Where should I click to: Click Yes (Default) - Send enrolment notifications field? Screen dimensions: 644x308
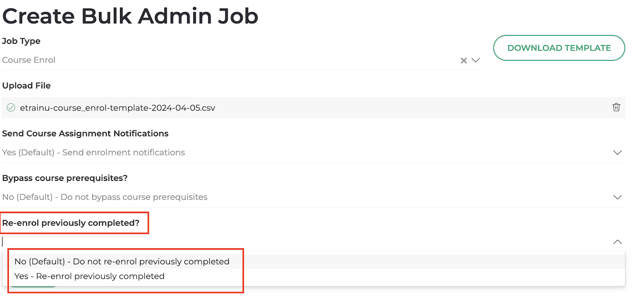click(306, 153)
